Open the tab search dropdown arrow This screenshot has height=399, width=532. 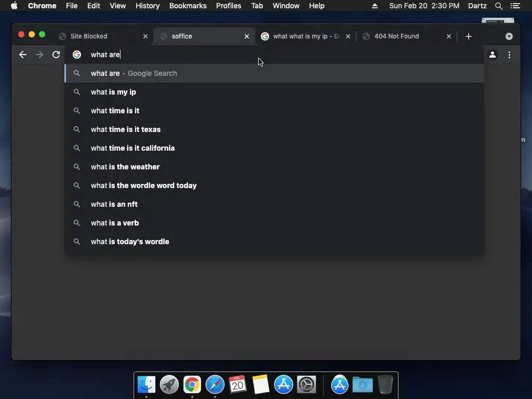509,36
